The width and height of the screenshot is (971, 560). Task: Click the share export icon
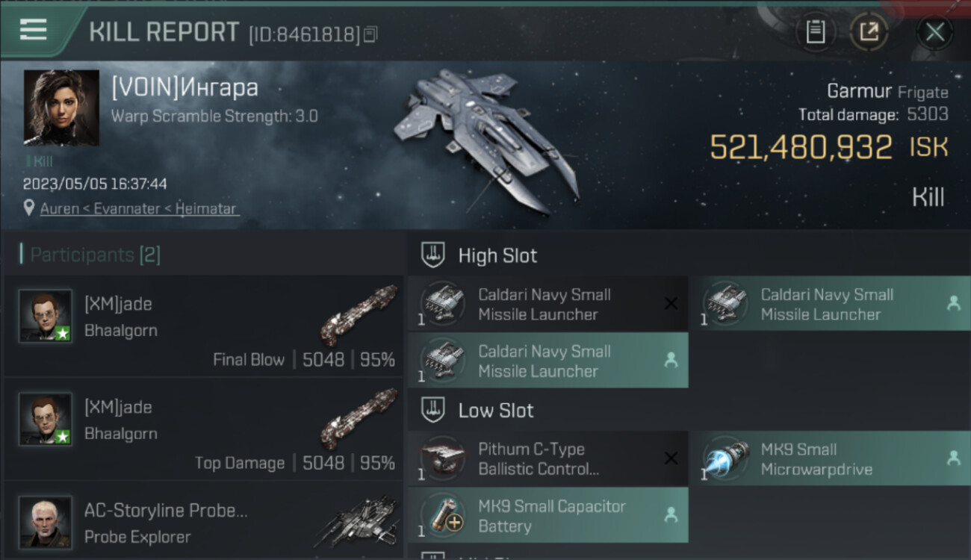(x=869, y=31)
